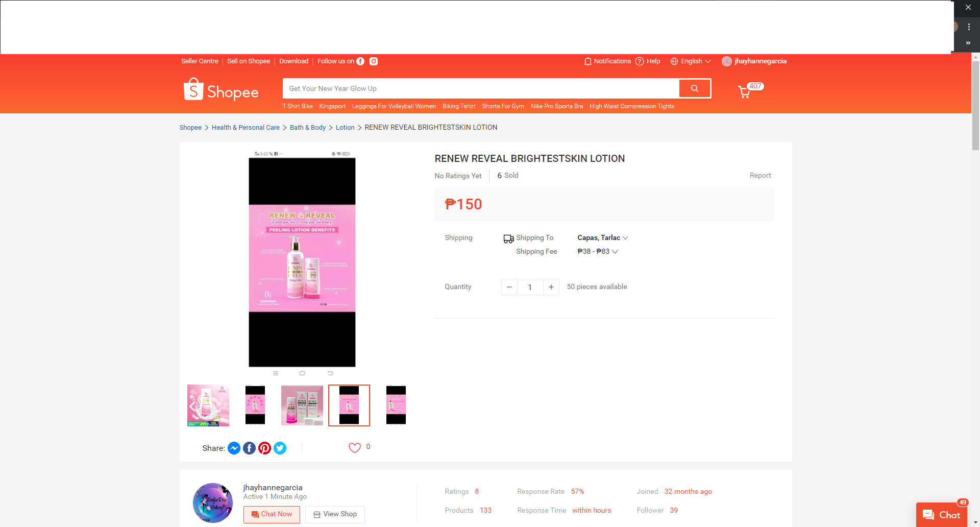Close the browser window with X
980x527 pixels.
coord(968,8)
